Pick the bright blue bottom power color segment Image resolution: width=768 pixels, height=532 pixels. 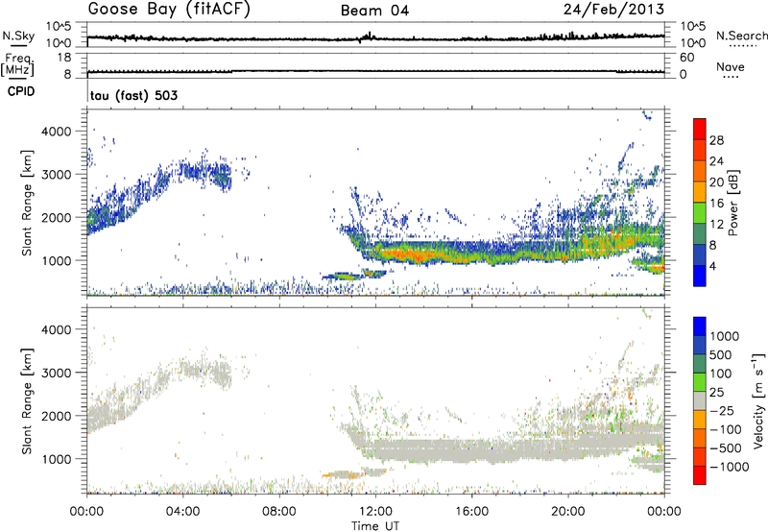pos(700,276)
